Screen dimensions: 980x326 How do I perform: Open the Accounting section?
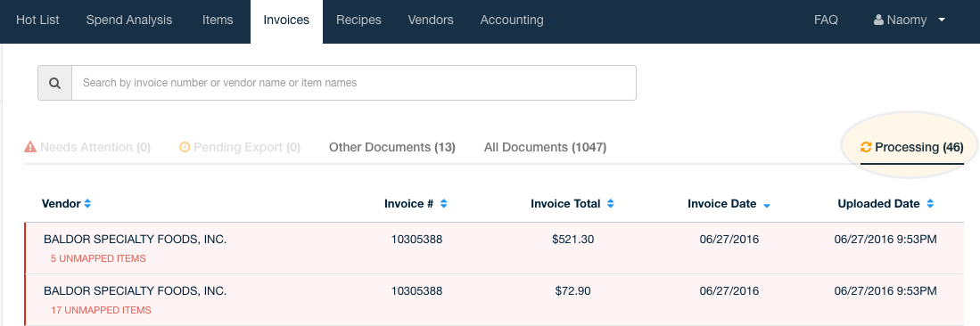coord(512,20)
